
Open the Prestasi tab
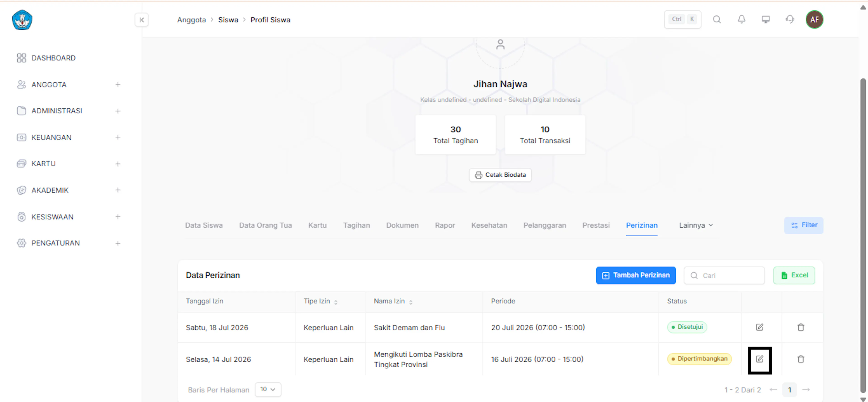point(596,225)
